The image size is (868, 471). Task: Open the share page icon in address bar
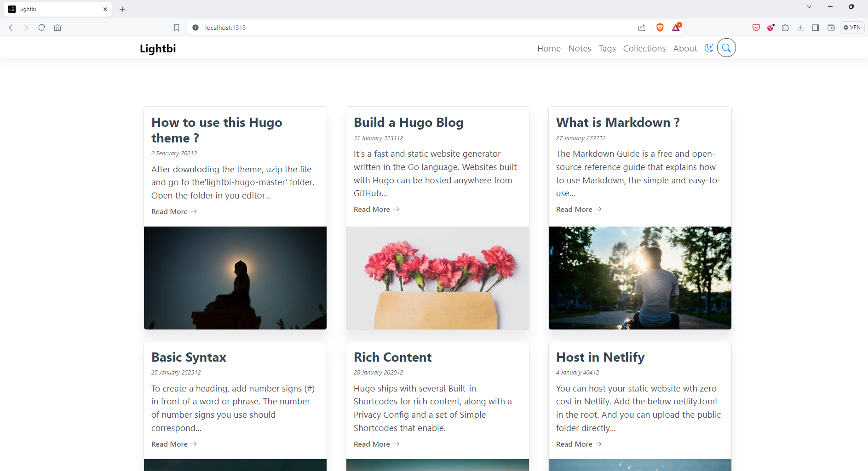coord(642,28)
